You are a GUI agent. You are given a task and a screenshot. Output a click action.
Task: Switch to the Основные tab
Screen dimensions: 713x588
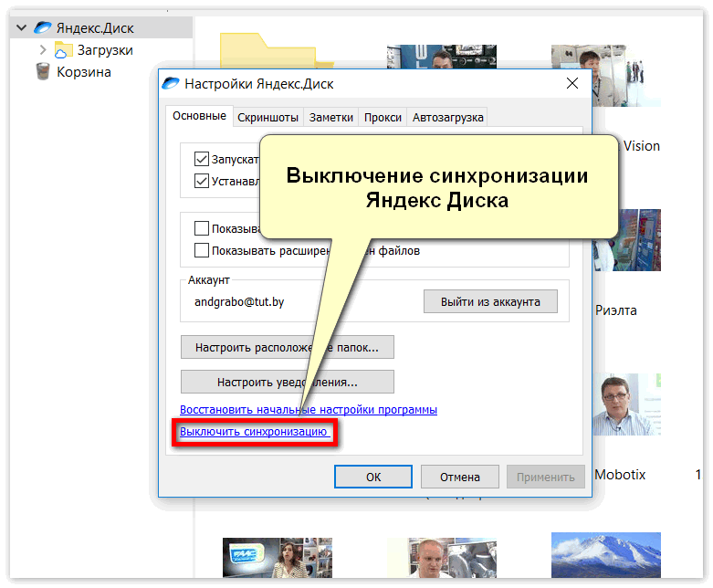[x=199, y=116]
